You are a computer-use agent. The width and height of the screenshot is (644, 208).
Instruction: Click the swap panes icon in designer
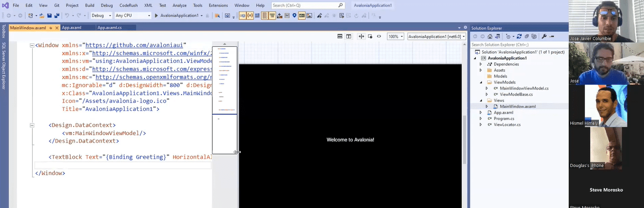tap(361, 36)
